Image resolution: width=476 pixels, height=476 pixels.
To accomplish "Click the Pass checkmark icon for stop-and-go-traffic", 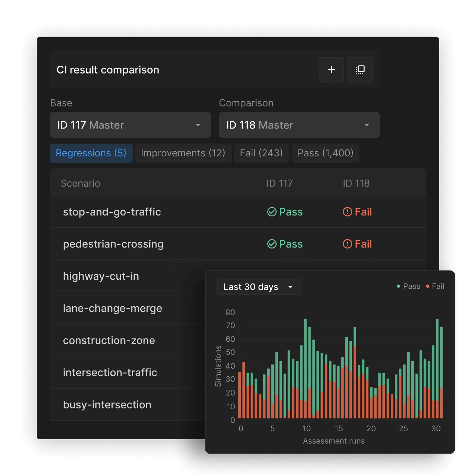I will click(272, 212).
